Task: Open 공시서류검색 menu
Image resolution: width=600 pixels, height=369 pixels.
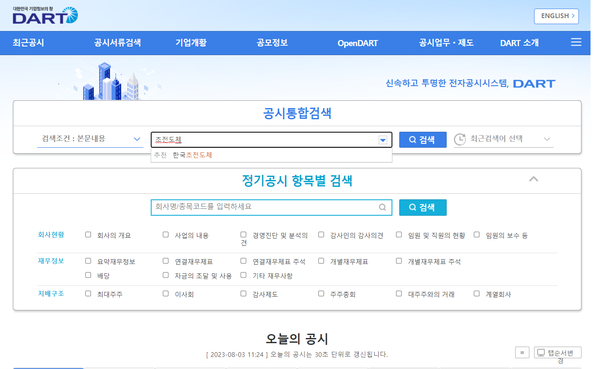Action: point(117,43)
